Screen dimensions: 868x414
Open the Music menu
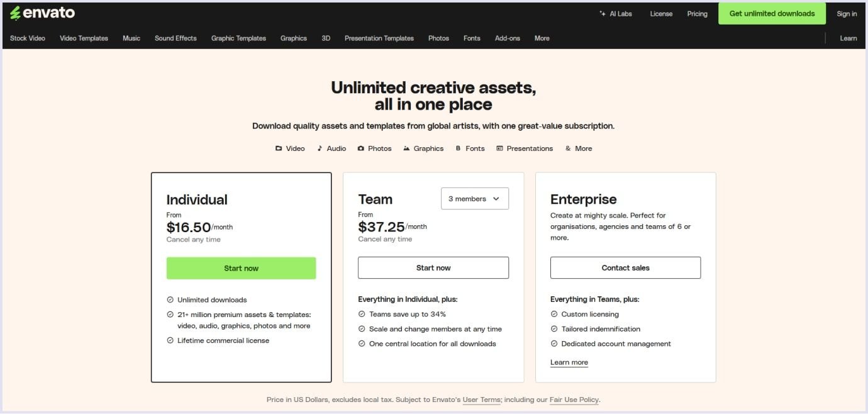(131, 38)
